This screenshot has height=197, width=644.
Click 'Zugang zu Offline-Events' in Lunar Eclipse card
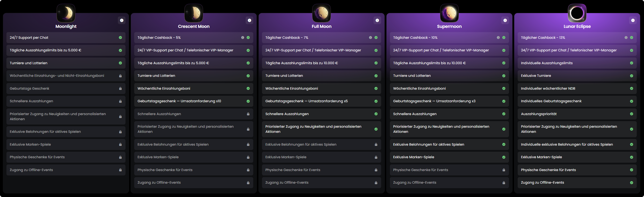[x=542, y=183]
